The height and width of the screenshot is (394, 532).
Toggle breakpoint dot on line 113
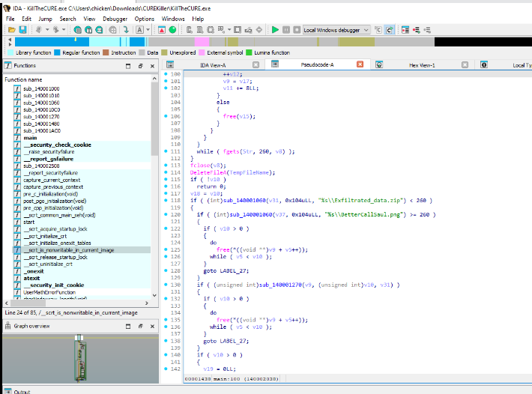[x=166, y=166]
